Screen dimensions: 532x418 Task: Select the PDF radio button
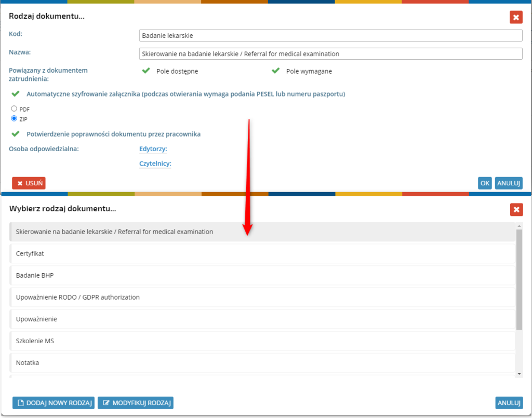14,109
